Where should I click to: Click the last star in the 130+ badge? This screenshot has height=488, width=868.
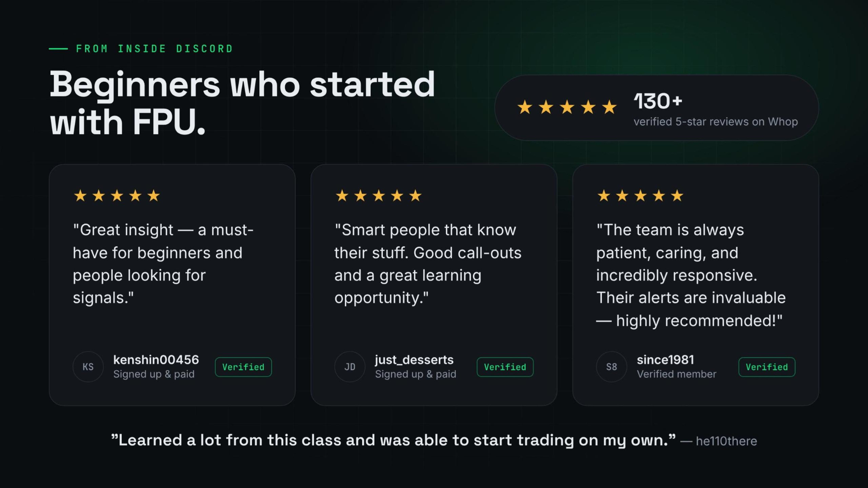click(609, 107)
